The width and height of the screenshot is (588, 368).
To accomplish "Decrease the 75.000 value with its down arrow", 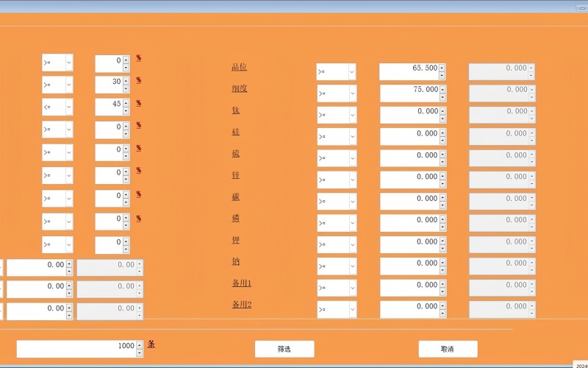I will pyautogui.click(x=442, y=97).
